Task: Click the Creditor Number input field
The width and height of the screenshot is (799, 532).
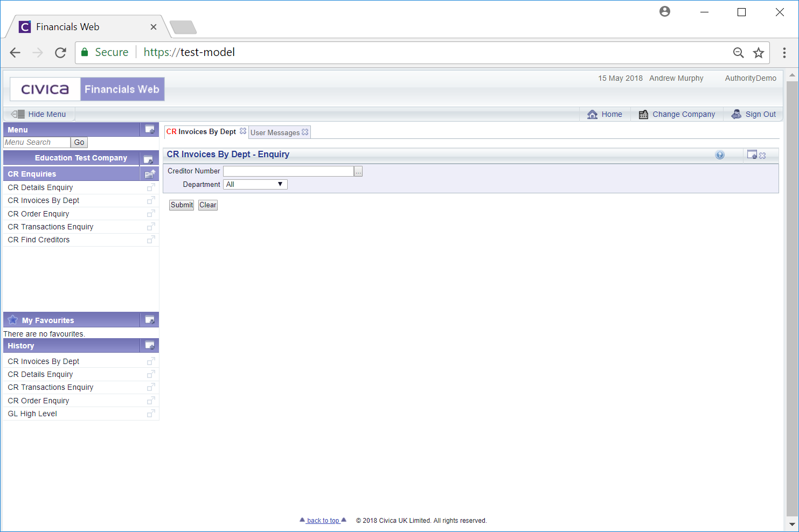Action: [289, 171]
